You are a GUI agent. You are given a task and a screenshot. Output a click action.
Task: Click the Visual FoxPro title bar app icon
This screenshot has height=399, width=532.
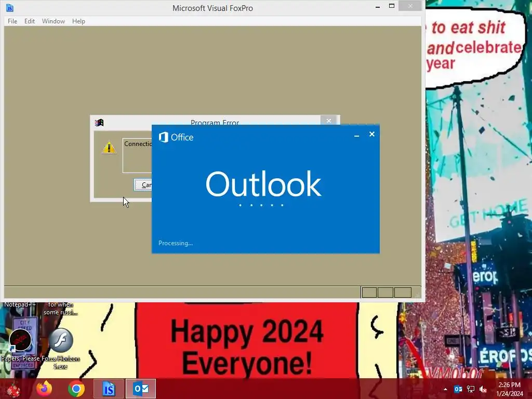pos(10,7)
